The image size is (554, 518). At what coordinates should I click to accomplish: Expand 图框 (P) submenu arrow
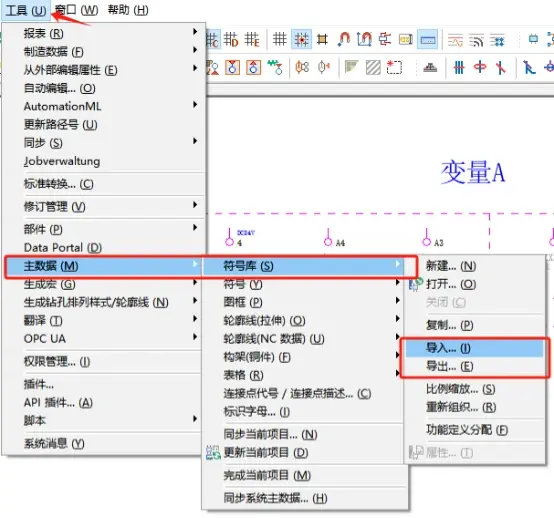(397, 300)
